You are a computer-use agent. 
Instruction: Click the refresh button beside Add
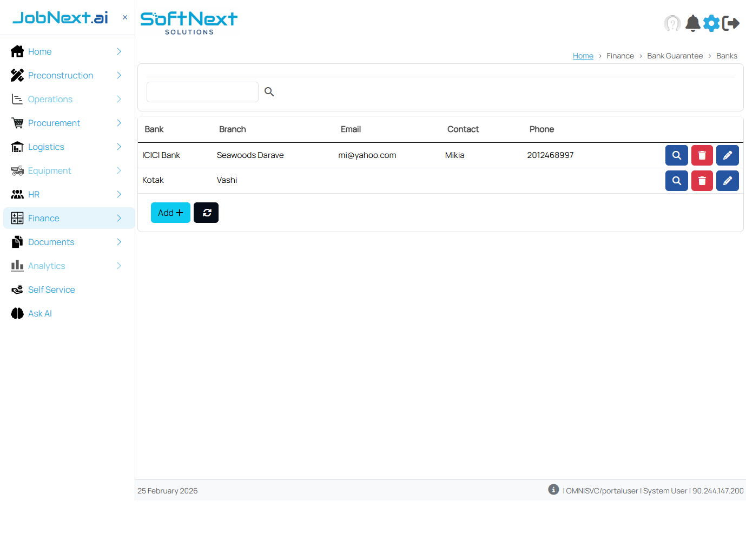click(206, 213)
